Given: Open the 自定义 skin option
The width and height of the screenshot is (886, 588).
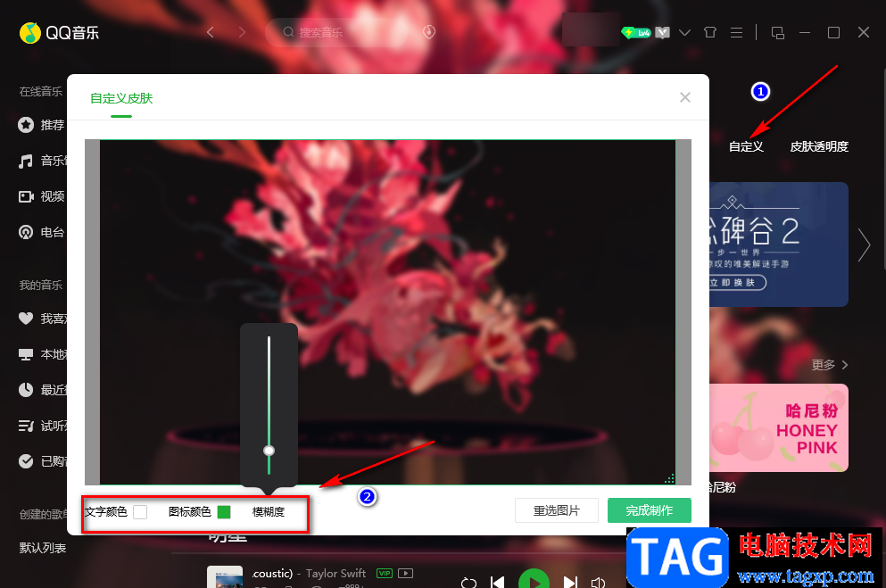Looking at the screenshot, I should (746, 147).
